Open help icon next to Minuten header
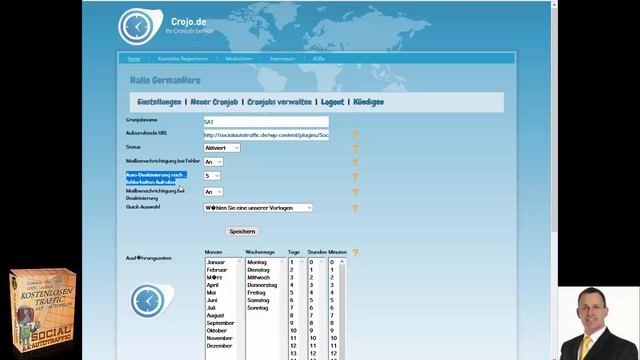The height and width of the screenshot is (360, 640). click(355, 252)
